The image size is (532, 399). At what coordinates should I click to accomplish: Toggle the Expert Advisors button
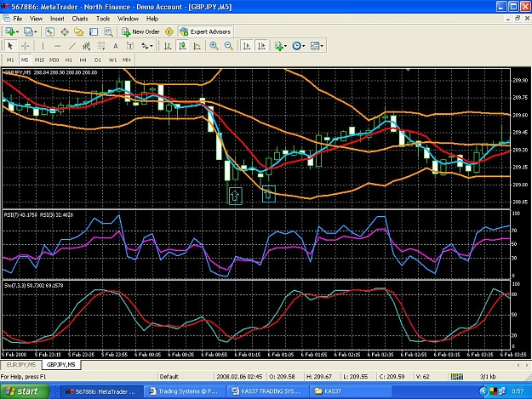[205, 31]
